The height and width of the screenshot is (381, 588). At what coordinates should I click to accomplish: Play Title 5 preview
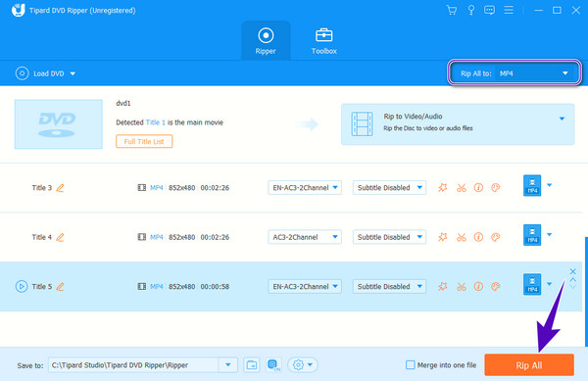22,287
